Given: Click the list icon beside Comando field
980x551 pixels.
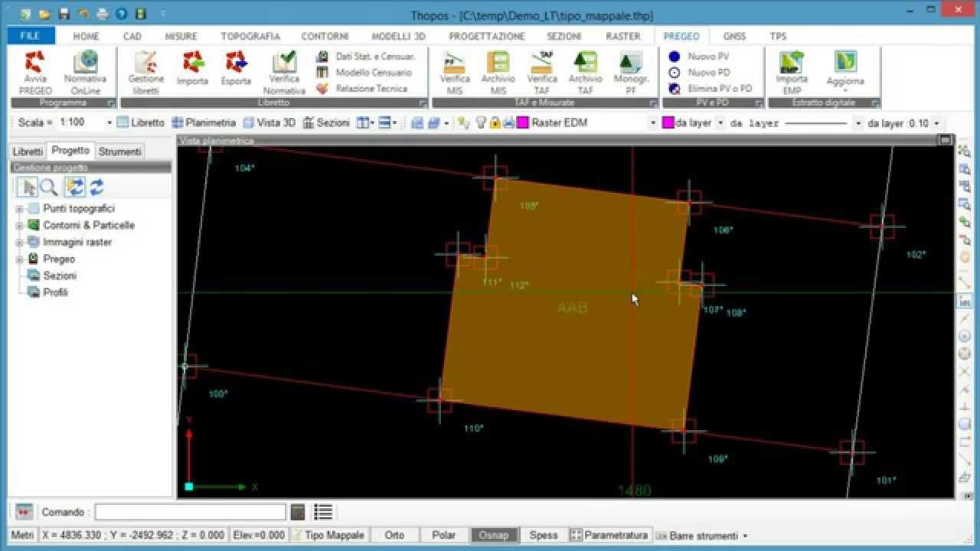Looking at the screenshot, I should click(323, 512).
